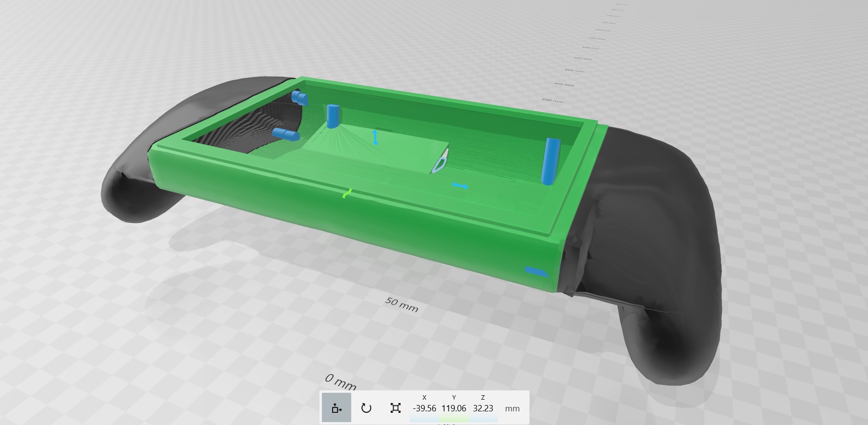Grab the green depth move arrow handle
The image size is (868, 425).
347,194
